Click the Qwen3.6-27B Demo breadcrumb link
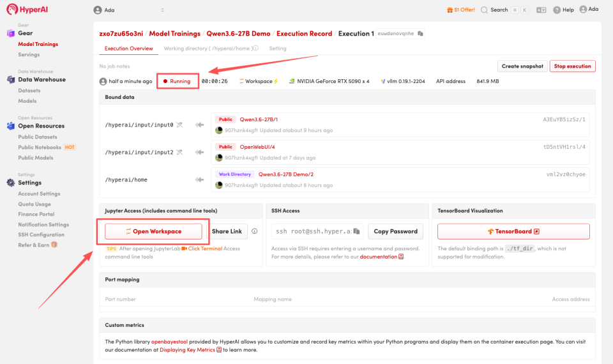The height and width of the screenshot is (364, 613). click(x=238, y=34)
